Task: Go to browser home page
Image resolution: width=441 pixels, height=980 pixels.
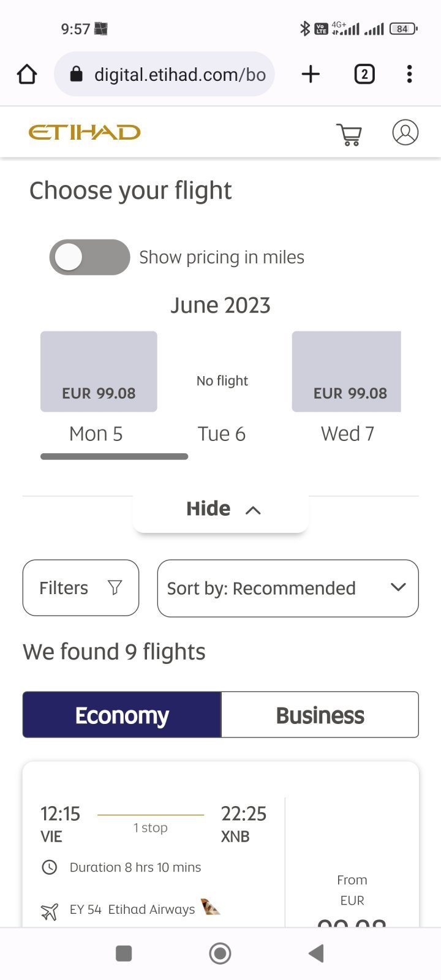Action: [27, 75]
